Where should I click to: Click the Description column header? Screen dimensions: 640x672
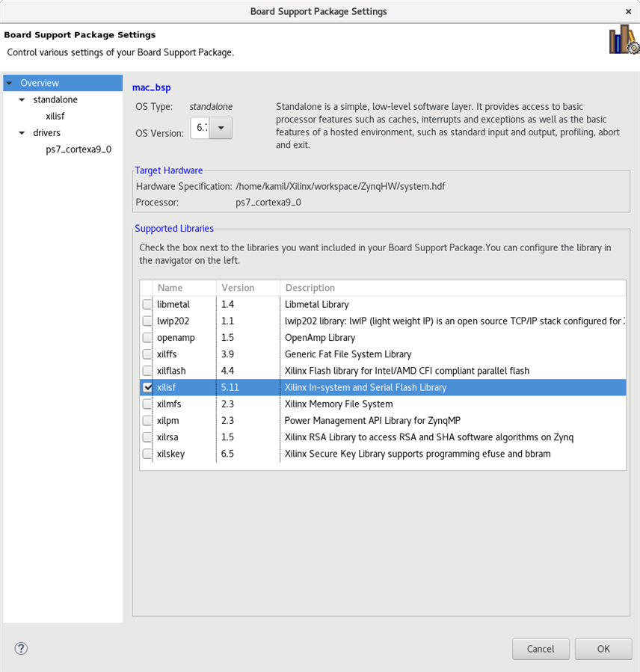coord(453,288)
